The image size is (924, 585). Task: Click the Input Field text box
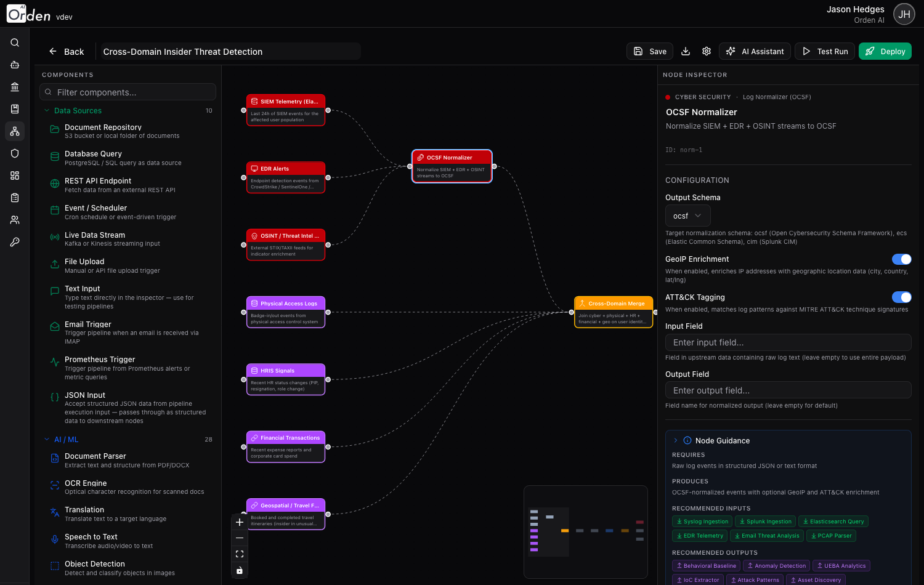(788, 342)
